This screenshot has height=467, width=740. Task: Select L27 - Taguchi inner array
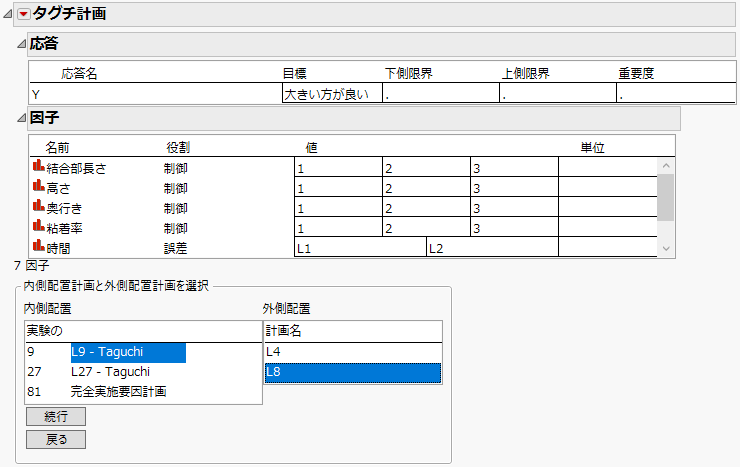click(x=110, y=372)
